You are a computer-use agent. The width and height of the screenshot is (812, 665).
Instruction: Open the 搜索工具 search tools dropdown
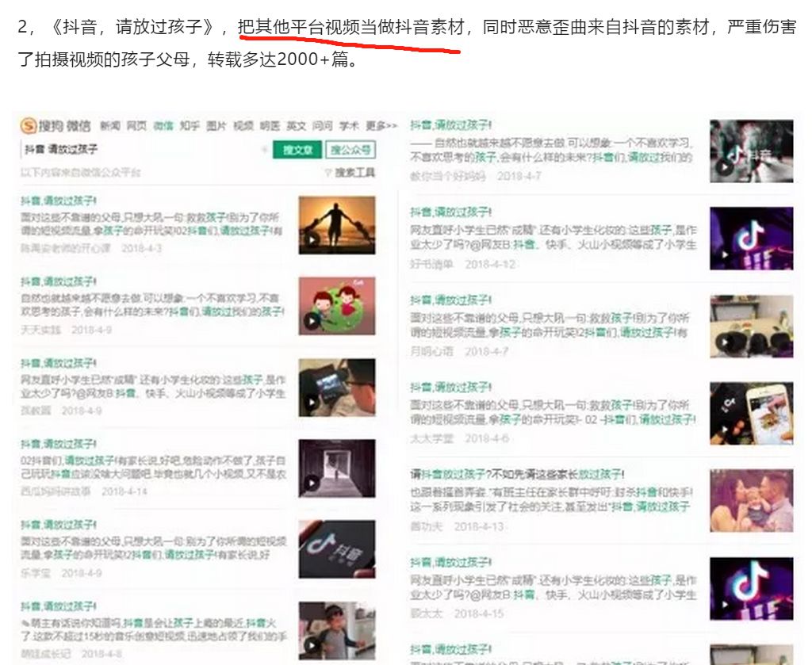click(x=354, y=173)
